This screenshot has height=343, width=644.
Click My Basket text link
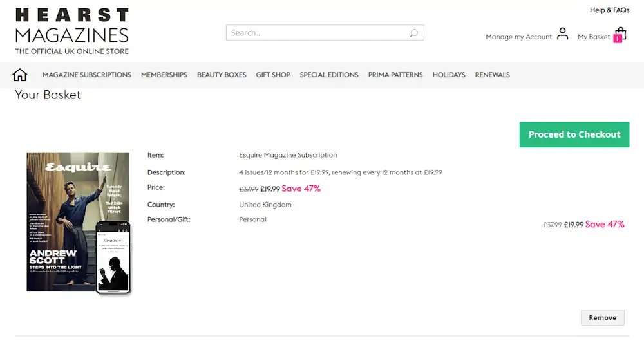pos(594,37)
